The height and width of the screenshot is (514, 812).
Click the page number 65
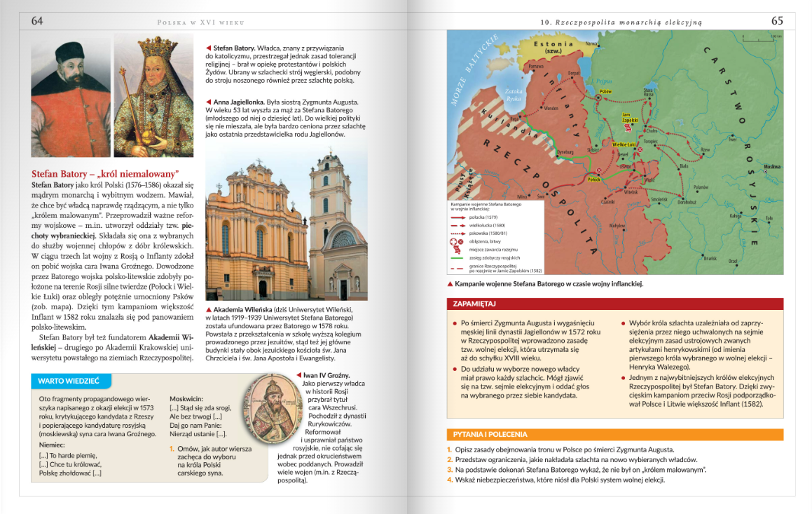click(x=777, y=21)
